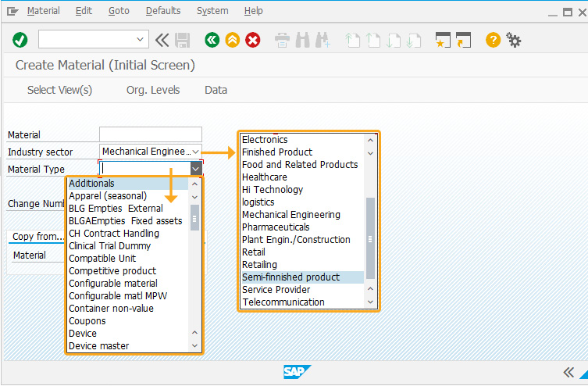The image size is (588, 386).
Task: Open the Material menu
Action: pos(43,11)
